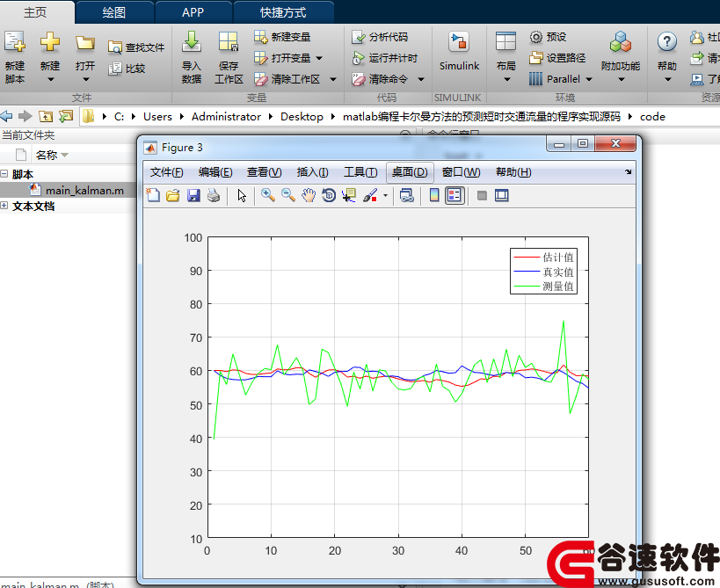Expand the Parallel dropdown arrow
Viewport: 720px width, 588px height.
pos(589,79)
